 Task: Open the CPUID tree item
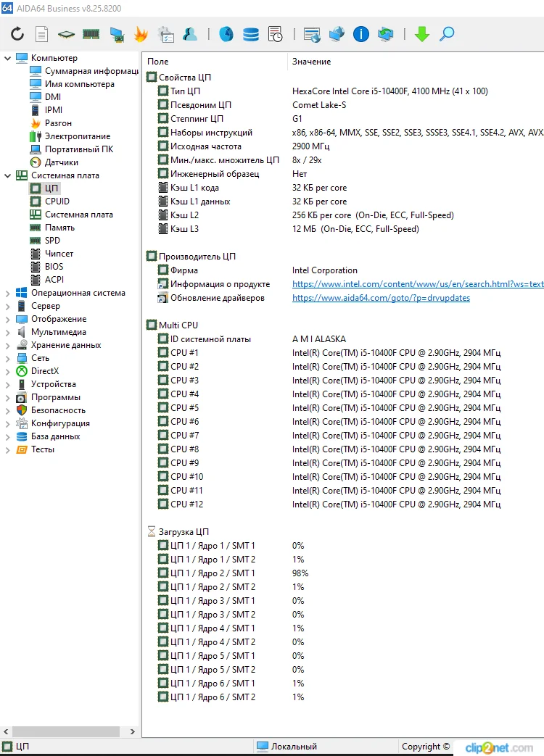(x=50, y=201)
